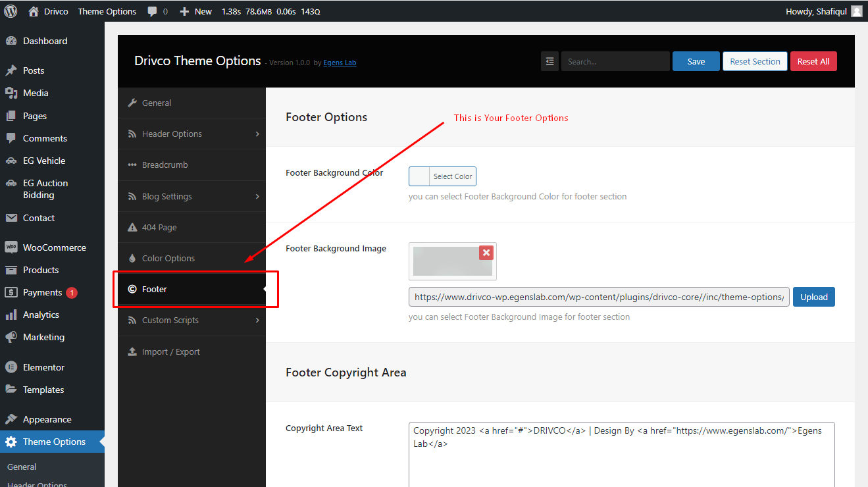
Task: Open the 404 Page options tab
Action: click(192, 227)
